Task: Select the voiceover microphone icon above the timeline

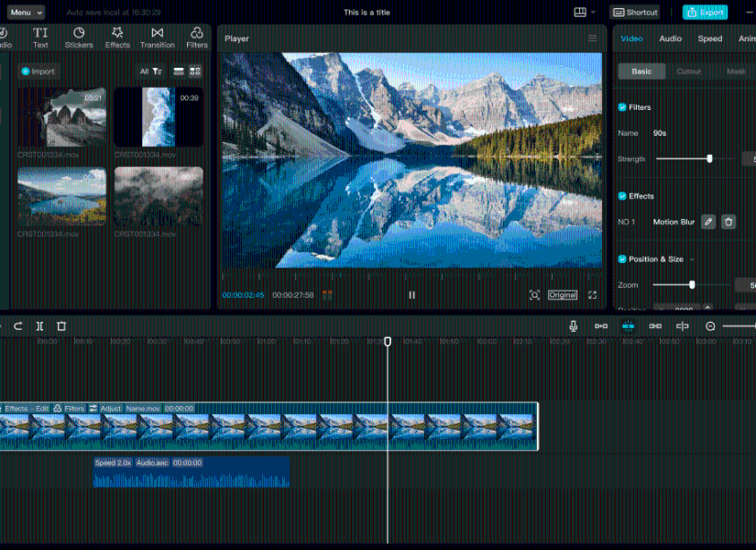Action: pyautogui.click(x=573, y=325)
